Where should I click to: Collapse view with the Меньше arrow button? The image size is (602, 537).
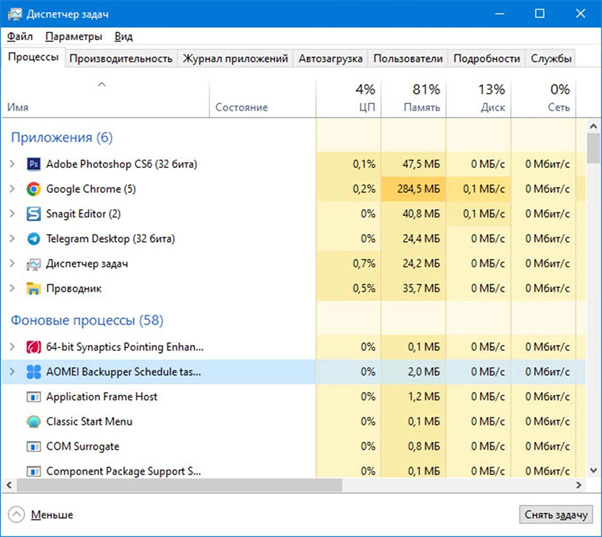pos(16,515)
